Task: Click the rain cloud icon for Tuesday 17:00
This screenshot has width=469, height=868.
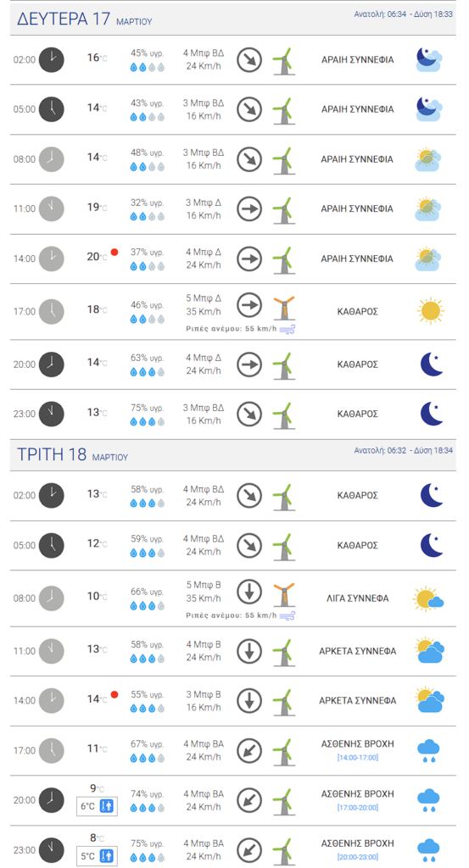Action: [428, 750]
